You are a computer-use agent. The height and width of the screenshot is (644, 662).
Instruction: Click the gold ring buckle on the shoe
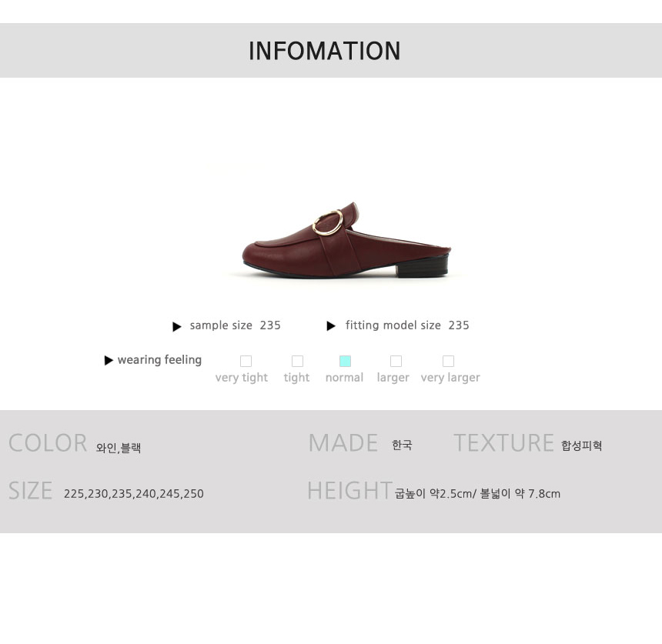(328, 222)
